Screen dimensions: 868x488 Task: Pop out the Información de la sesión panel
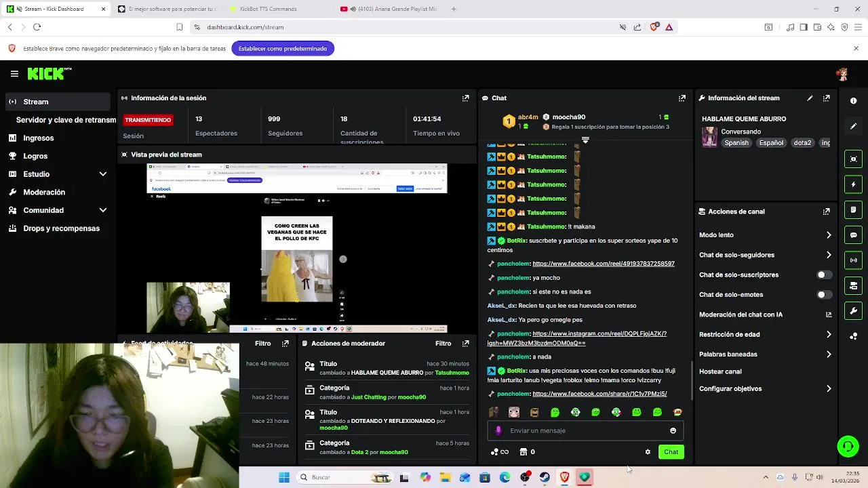click(465, 98)
